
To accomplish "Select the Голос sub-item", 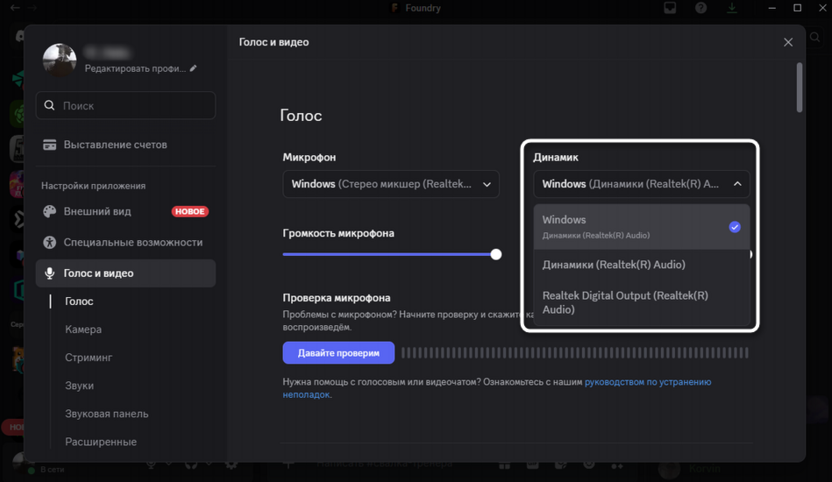I will coord(79,301).
